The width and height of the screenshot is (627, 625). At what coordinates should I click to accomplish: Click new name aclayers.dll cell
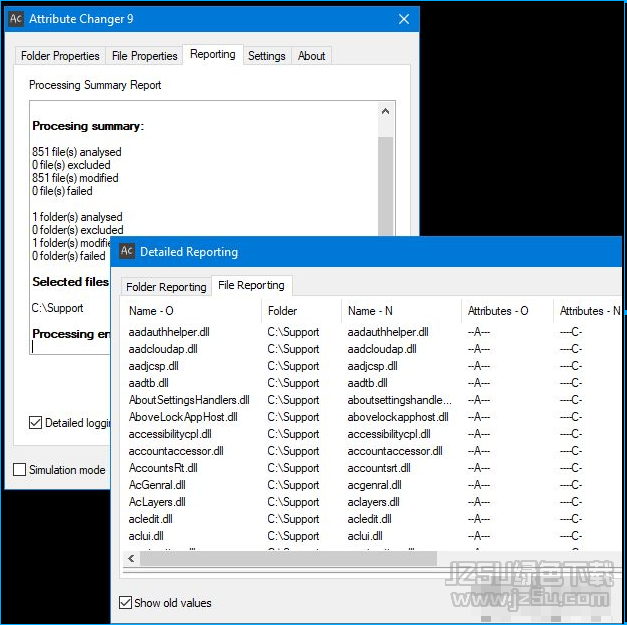pos(373,502)
